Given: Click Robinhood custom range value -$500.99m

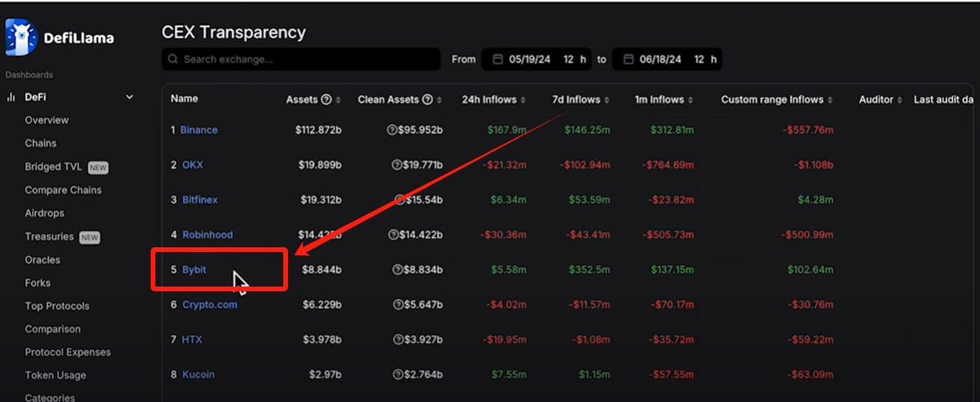Looking at the screenshot, I should pos(807,235).
